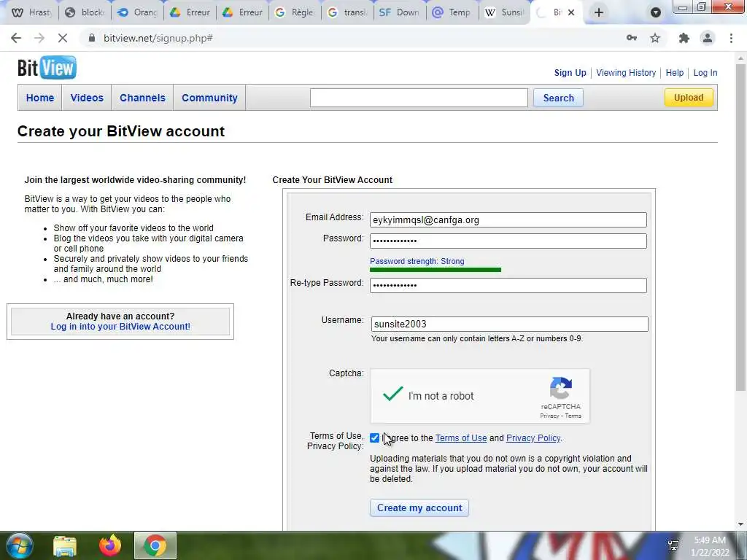Open the Channels navigation item
747x560 pixels.
(x=142, y=98)
